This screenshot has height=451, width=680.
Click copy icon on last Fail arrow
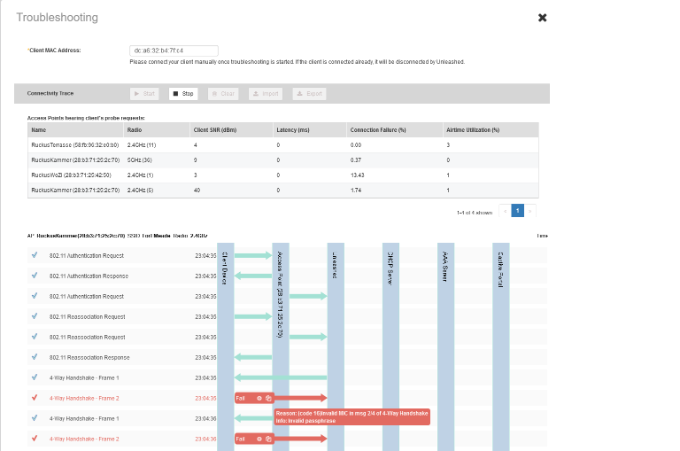tap(269, 438)
